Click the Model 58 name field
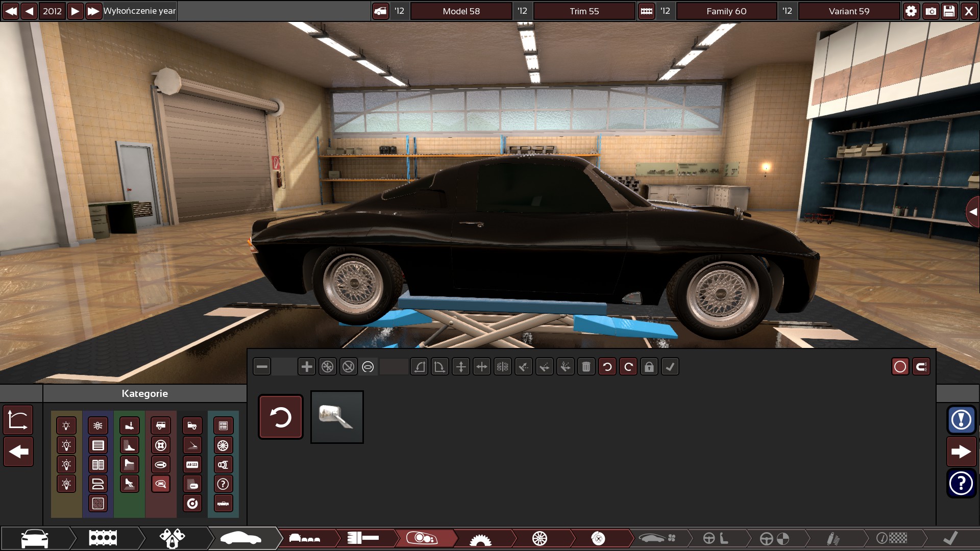The height and width of the screenshot is (551, 980). pyautogui.click(x=461, y=11)
